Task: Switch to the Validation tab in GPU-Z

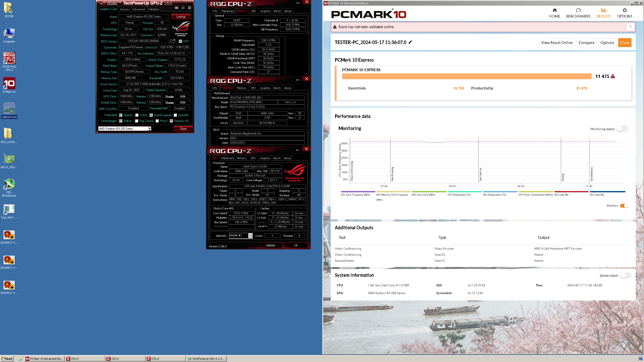Action: point(153,9)
